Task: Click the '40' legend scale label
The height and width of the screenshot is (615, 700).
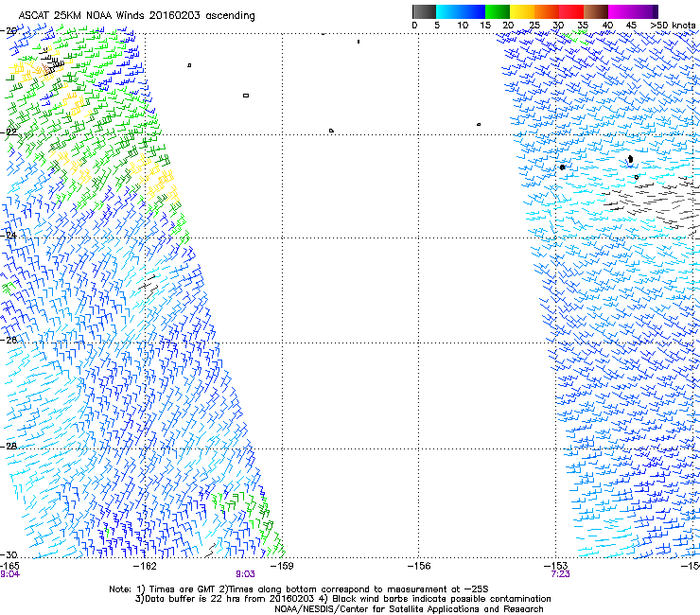Action: pos(607,26)
